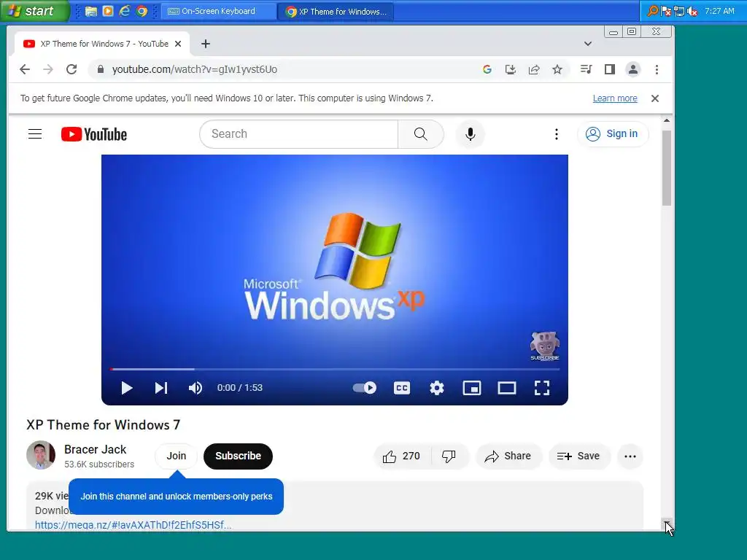Like the video thumbs up 270
Image resolution: width=747 pixels, height=560 pixels.
[402, 456]
